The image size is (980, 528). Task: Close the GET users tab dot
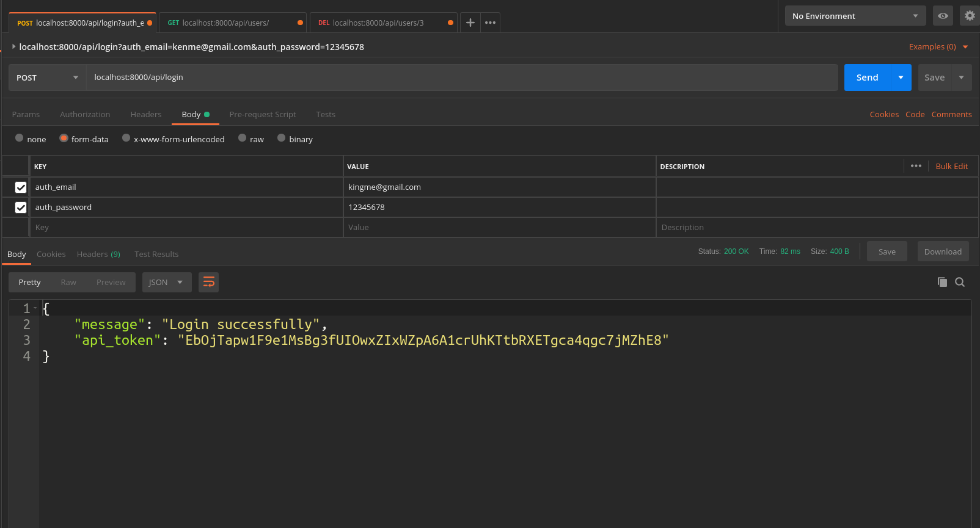(300, 23)
